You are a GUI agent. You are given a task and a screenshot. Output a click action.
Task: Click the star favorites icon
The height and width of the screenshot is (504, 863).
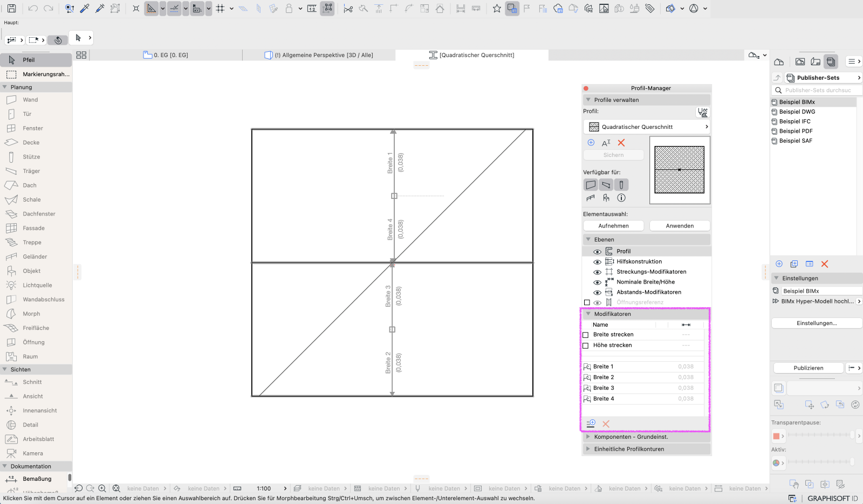497,9
